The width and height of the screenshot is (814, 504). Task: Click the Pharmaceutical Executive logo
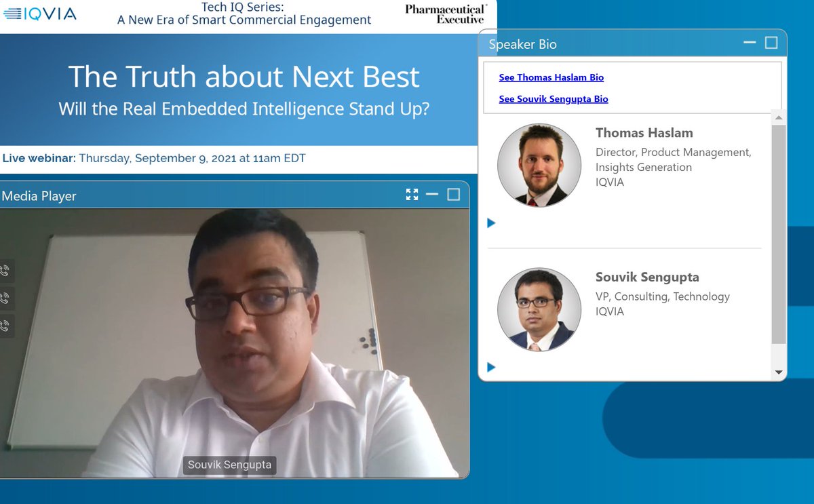[445, 14]
